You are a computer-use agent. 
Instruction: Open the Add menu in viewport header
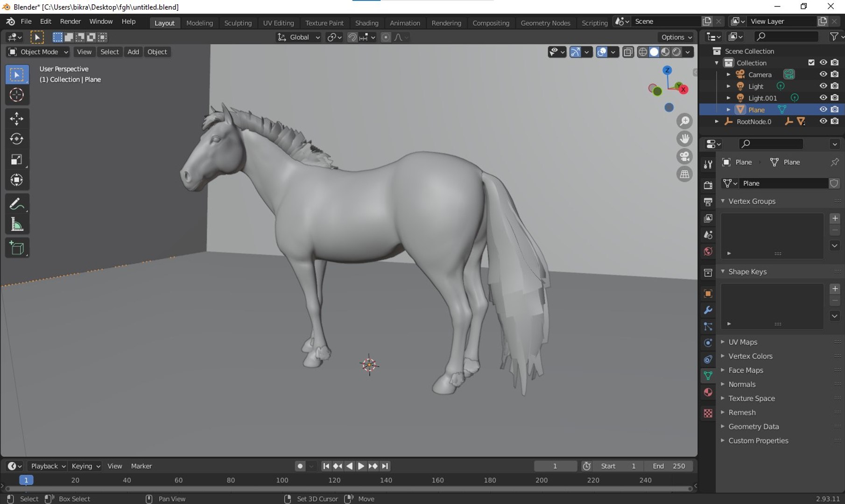pos(133,52)
